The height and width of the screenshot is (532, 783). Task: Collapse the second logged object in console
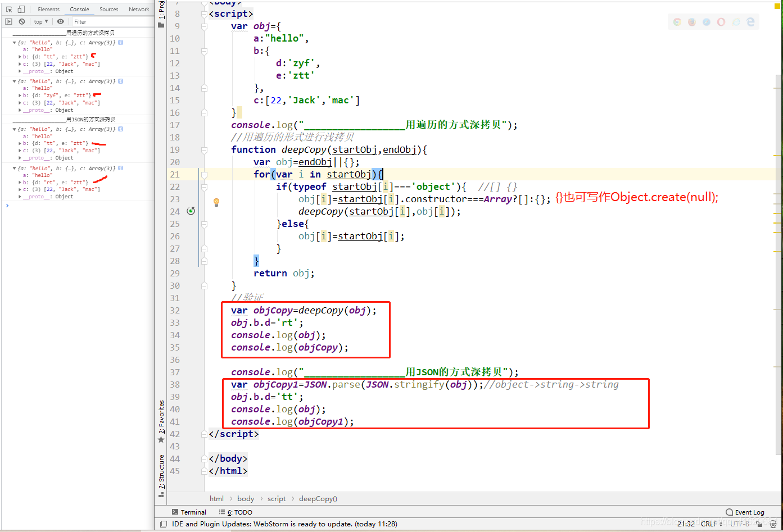point(15,81)
